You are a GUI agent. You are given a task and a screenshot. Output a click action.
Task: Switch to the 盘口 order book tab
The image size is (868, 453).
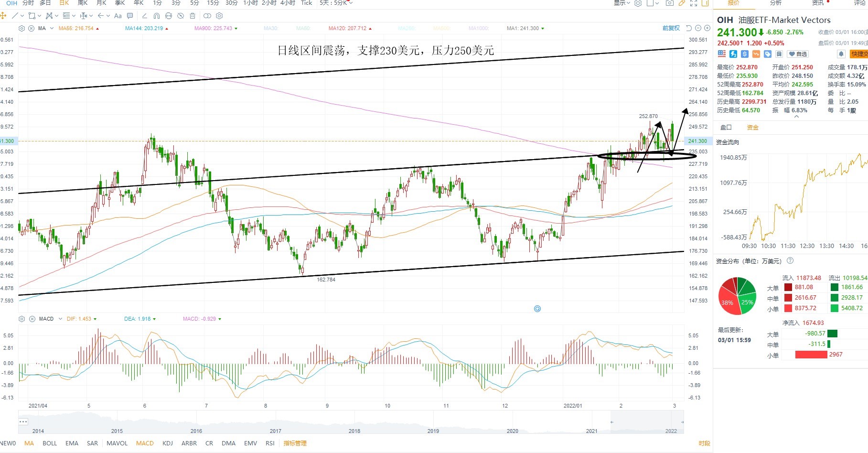pyautogui.click(x=726, y=127)
